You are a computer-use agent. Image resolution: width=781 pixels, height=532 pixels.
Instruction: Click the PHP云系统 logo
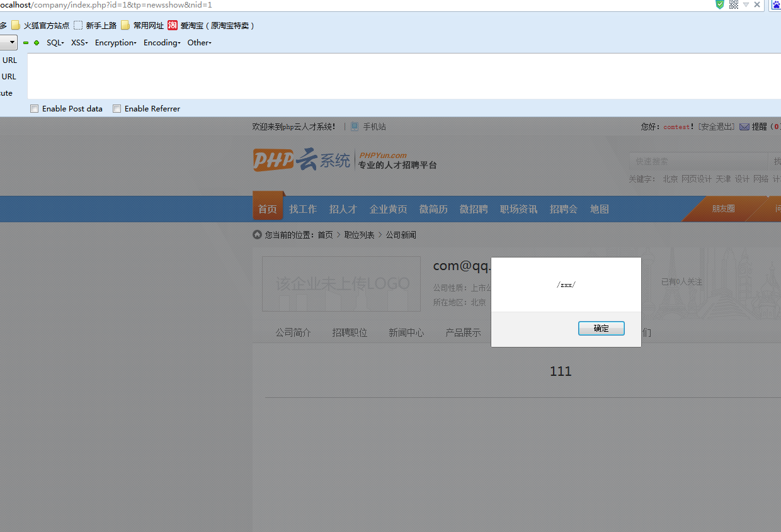coord(302,159)
